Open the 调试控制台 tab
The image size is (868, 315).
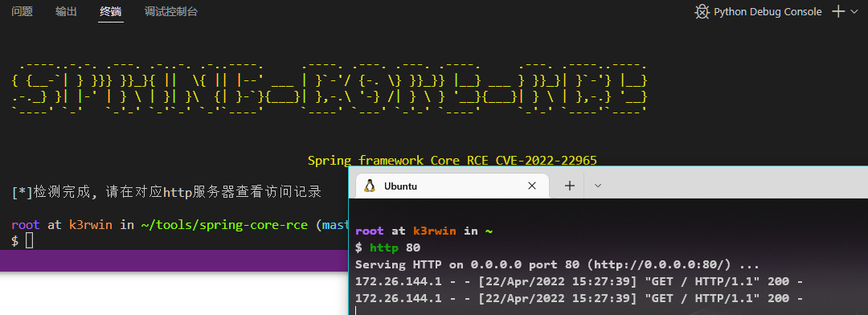click(x=171, y=11)
